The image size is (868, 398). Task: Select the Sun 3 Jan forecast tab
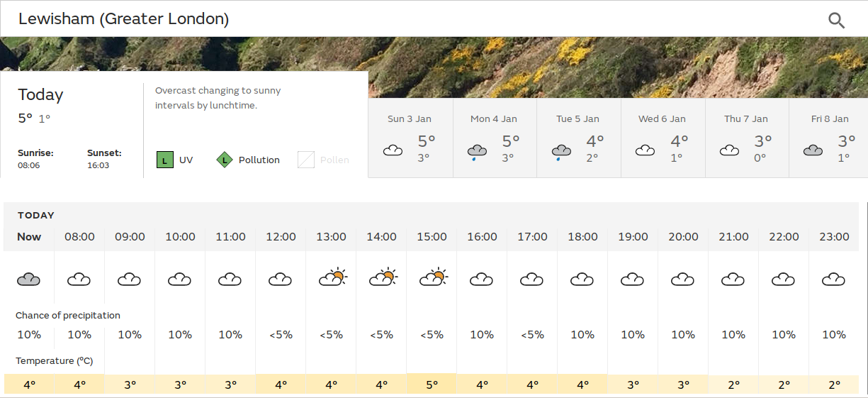pos(410,138)
